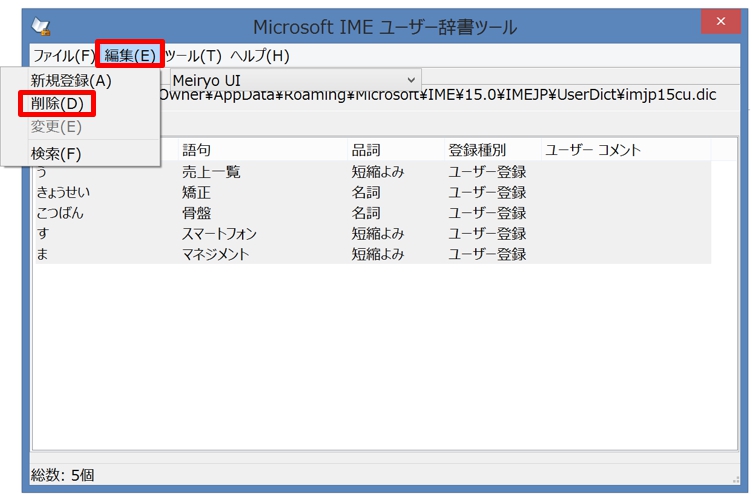The height and width of the screenshot is (494, 752).
Task: Choose 新規登録(A) from the edit menu
Action: [x=71, y=81]
